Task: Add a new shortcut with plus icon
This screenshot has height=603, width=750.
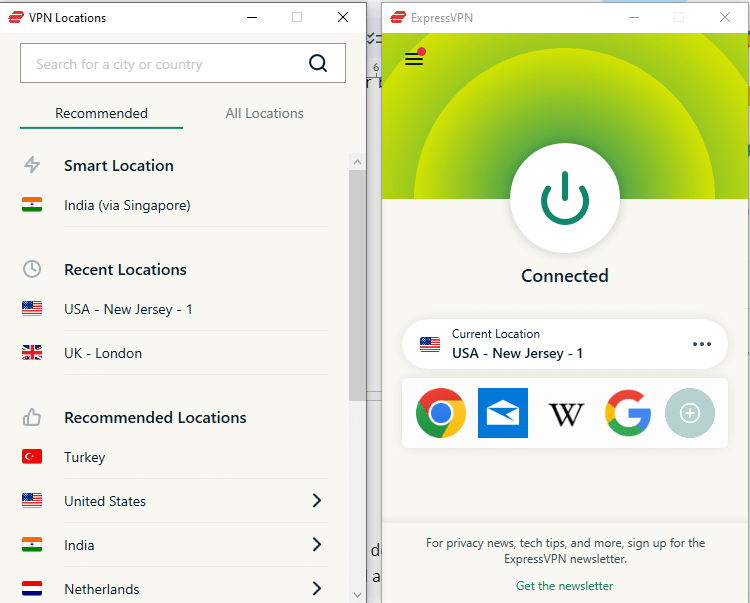Action: click(x=690, y=413)
